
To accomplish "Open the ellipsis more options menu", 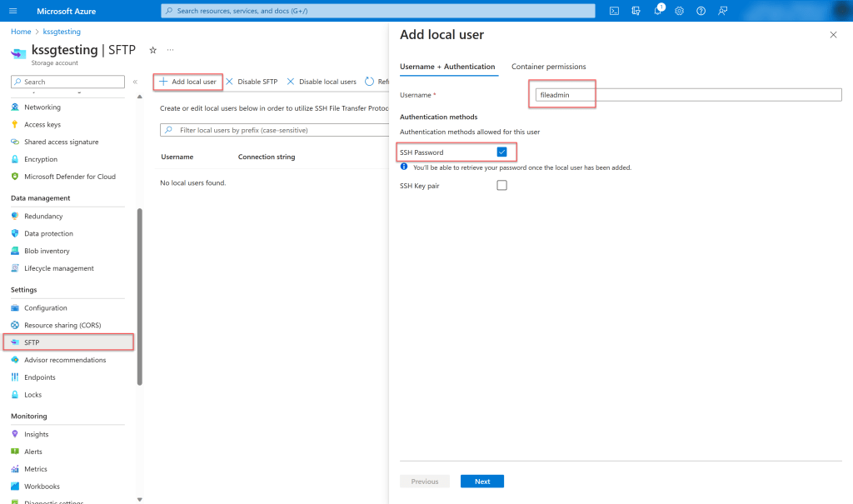I will (x=171, y=50).
